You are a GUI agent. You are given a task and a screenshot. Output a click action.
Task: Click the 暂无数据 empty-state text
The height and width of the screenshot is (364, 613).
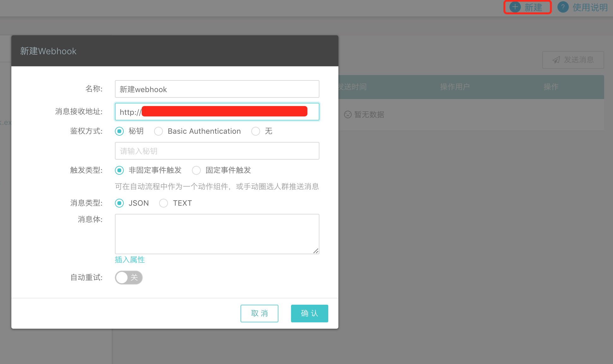click(x=369, y=114)
